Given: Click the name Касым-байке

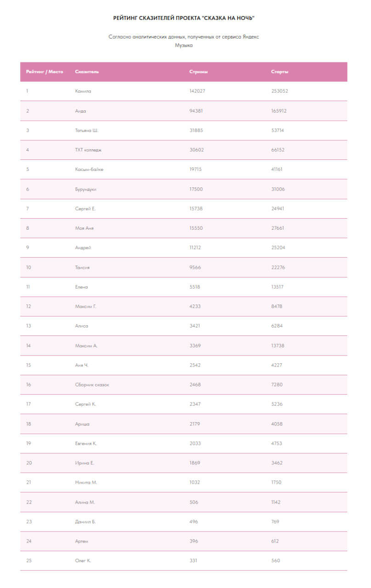Looking at the screenshot, I should [89, 170].
